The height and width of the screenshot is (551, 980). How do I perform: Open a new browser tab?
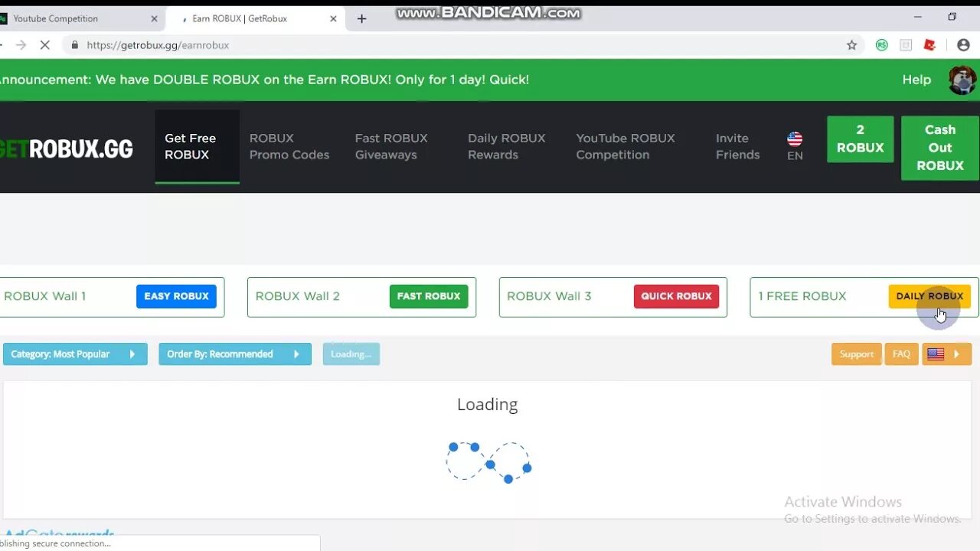[x=361, y=18]
